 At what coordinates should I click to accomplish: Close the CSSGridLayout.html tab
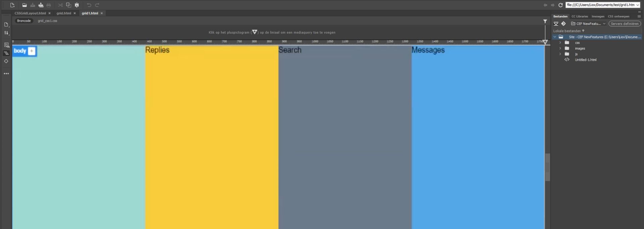coord(49,13)
